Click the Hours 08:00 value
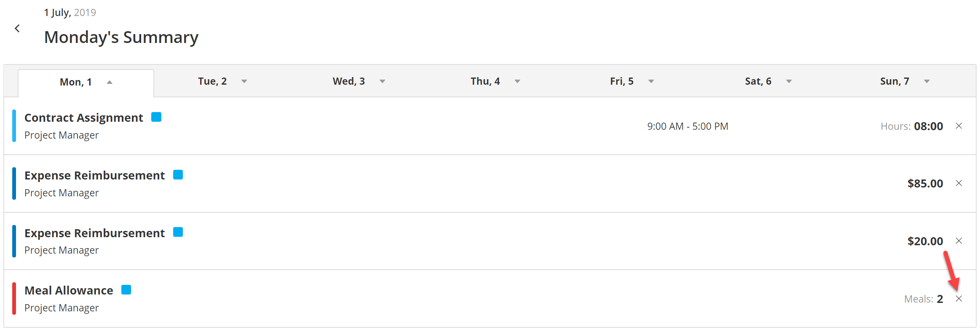This screenshot has height=332, width=980. (x=928, y=126)
